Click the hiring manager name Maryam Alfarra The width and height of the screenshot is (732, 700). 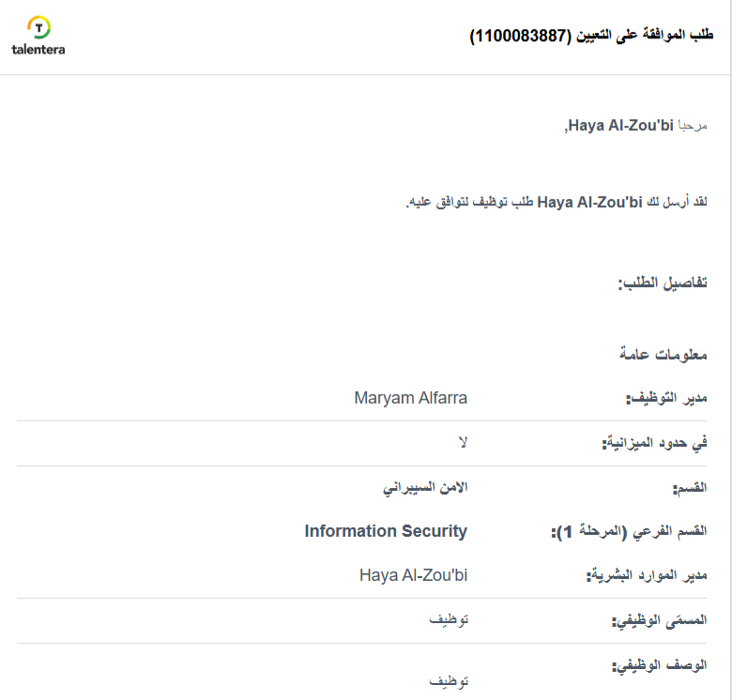410,399
